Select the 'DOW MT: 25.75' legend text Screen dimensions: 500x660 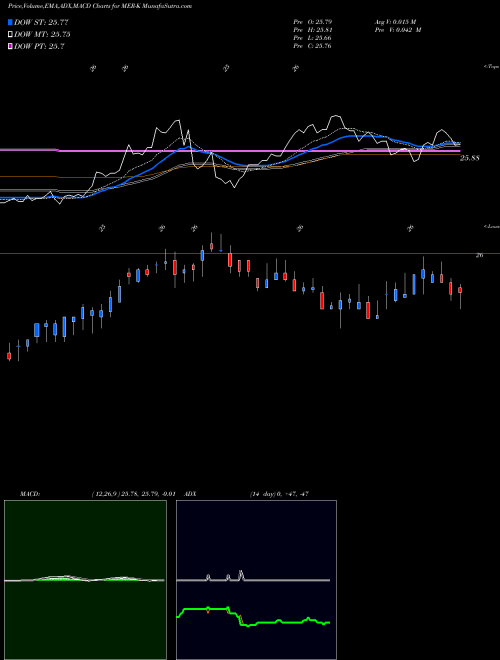[x=42, y=35]
